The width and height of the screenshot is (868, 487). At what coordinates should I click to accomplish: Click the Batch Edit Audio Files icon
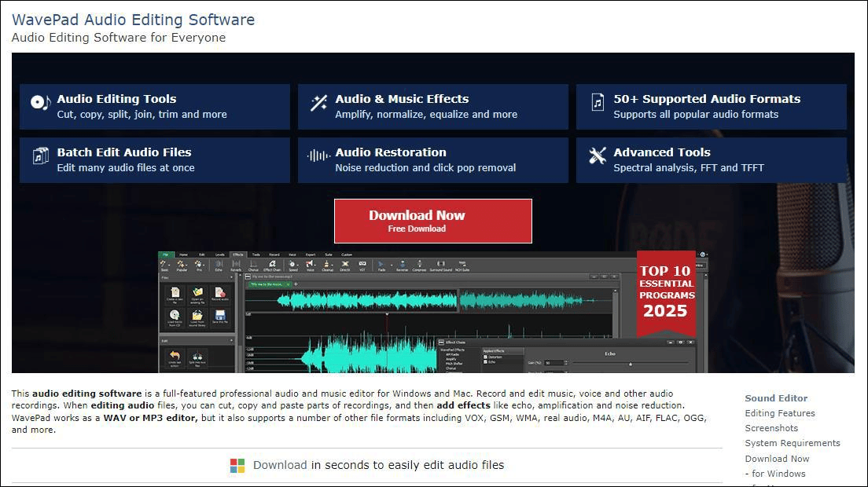40,156
